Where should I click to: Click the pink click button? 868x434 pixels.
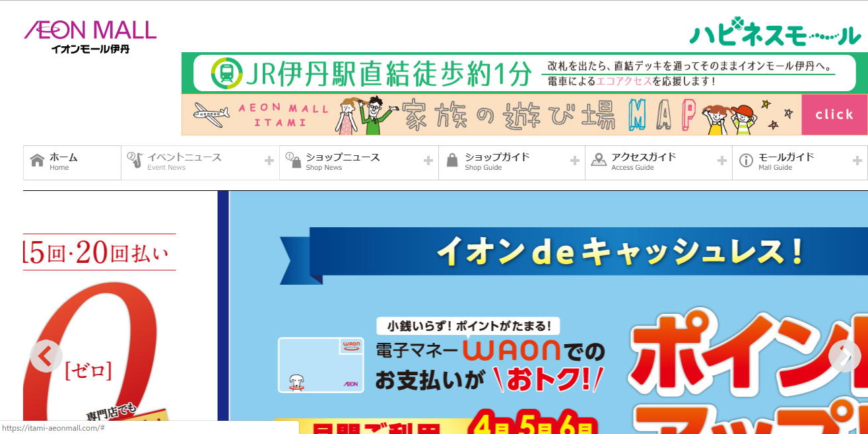[834, 115]
